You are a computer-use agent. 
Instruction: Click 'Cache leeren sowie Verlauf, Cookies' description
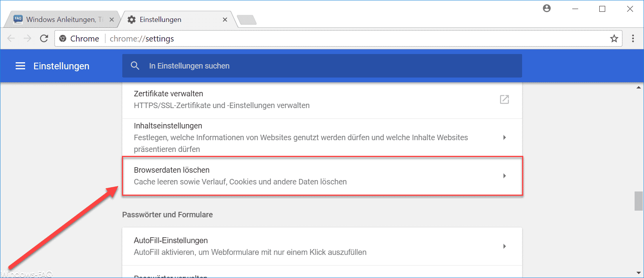pos(240,182)
